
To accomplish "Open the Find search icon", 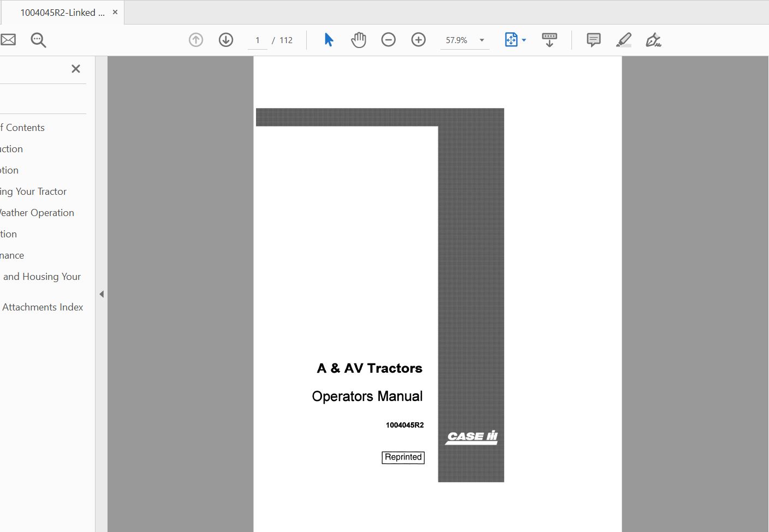I will pyautogui.click(x=38, y=40).
